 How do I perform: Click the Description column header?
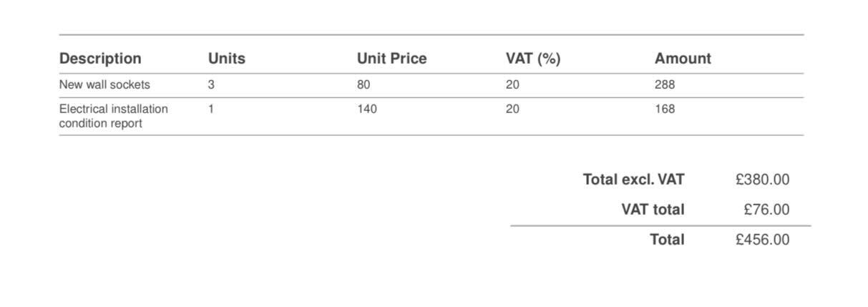(100, 59)
